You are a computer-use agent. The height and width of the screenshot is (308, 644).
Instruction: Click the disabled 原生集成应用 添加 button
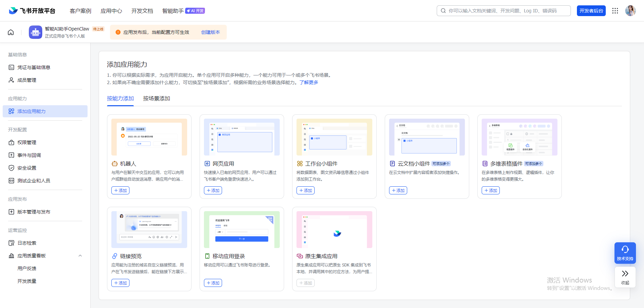point(306,283)
